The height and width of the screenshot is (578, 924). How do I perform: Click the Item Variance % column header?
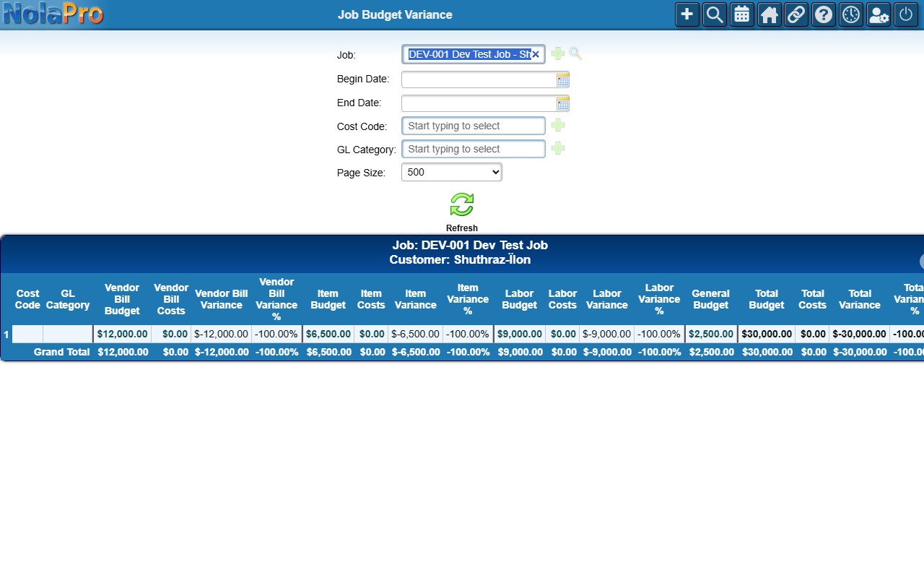[x=468, y=299]
